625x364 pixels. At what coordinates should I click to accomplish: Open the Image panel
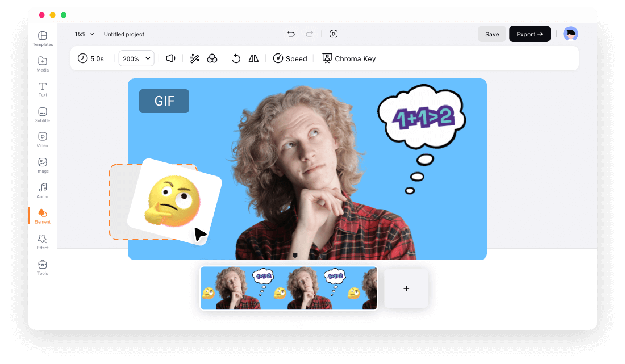(43, 165)
